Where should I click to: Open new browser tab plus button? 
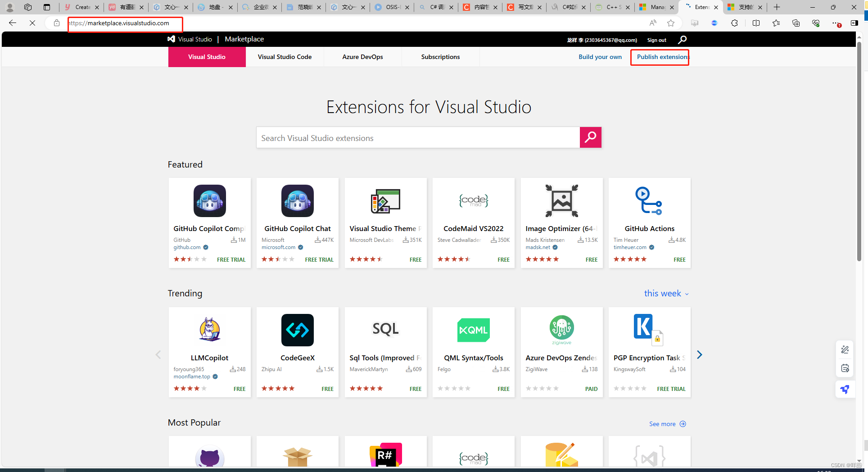pyautogui.click(x=777, y=7)
